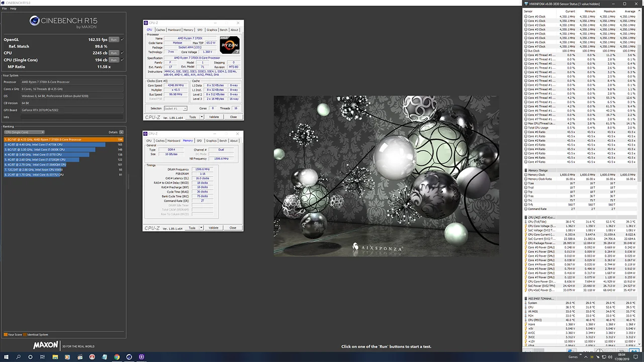
Task: Run the CPU multi-core test
Action: click(x=114, y=53)
